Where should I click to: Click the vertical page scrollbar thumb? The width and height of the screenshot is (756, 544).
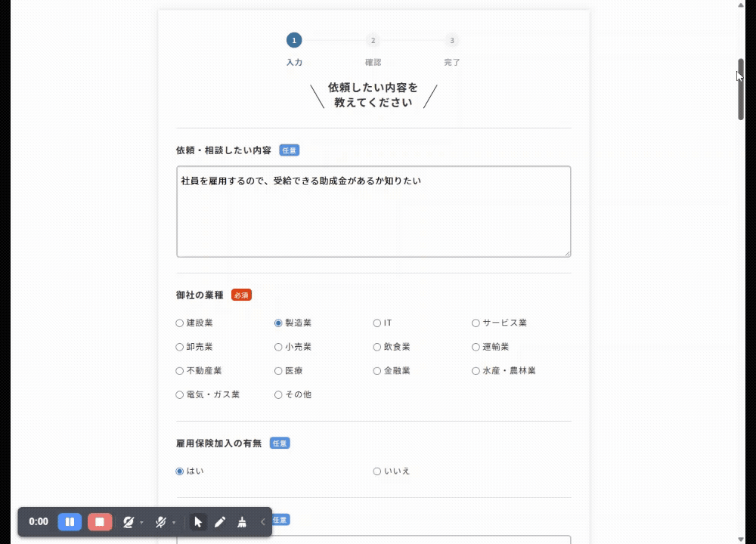[x=741, y=89]
